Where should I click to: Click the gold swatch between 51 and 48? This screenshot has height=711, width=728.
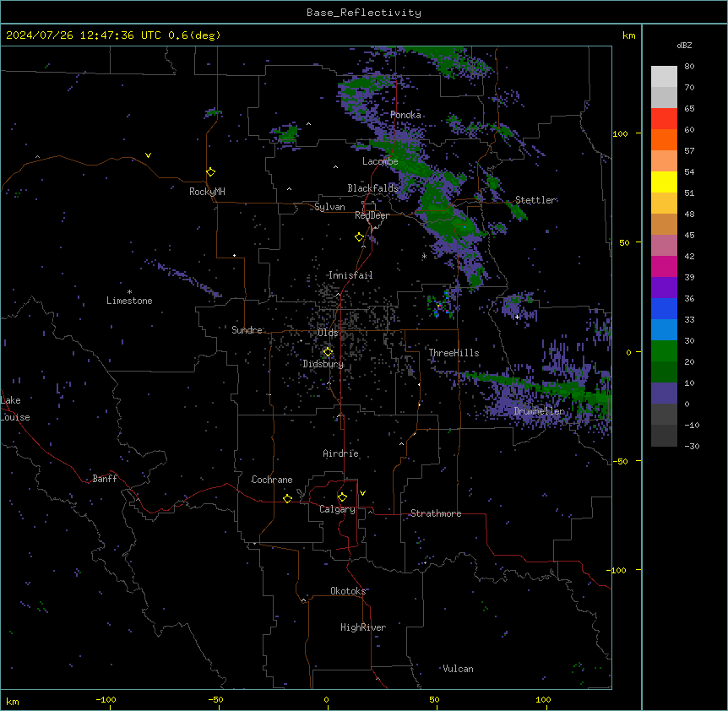[664, 204]
